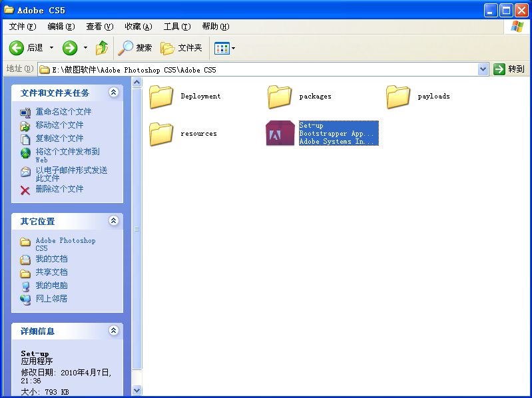This screenshot has height=398, width=532.
Task: Select the Deployment folder icon
Action: pyautogui.click(x=161, y=97)
